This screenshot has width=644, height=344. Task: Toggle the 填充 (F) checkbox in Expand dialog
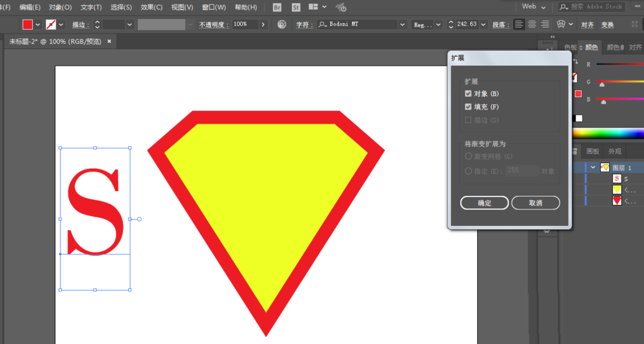(468, 107)
